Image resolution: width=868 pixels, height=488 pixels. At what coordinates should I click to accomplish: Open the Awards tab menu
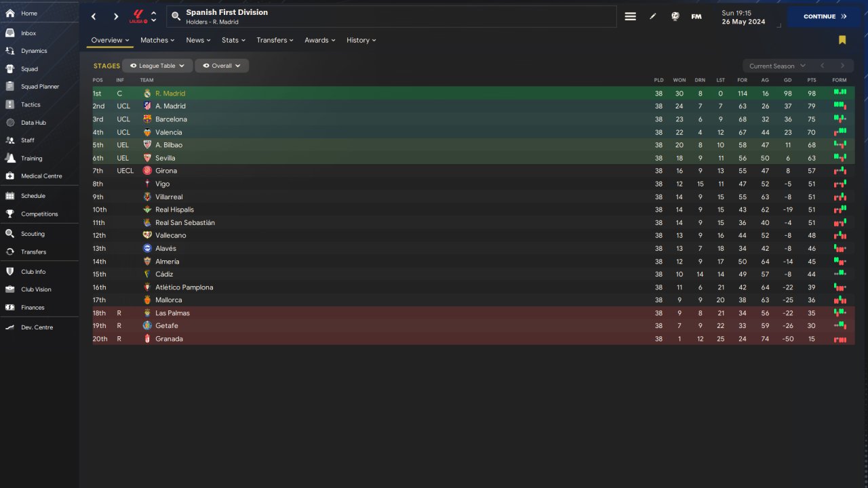click(320, 40)
